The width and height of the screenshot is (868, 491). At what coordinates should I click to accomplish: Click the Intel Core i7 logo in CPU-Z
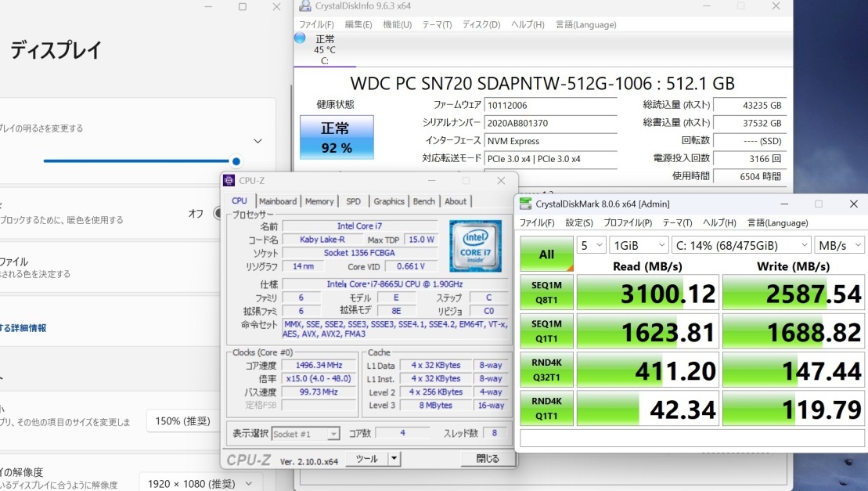point(476,247)
